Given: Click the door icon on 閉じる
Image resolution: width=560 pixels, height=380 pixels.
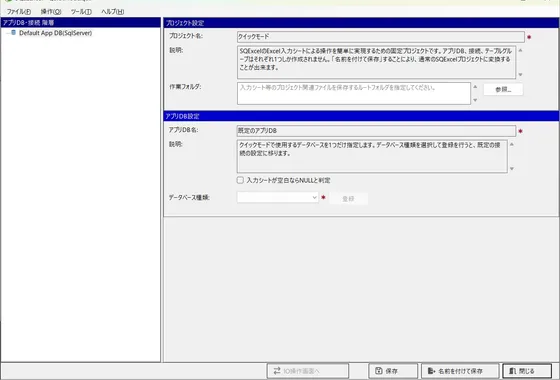Looking at the screenshot, I should tap(512, 371).
